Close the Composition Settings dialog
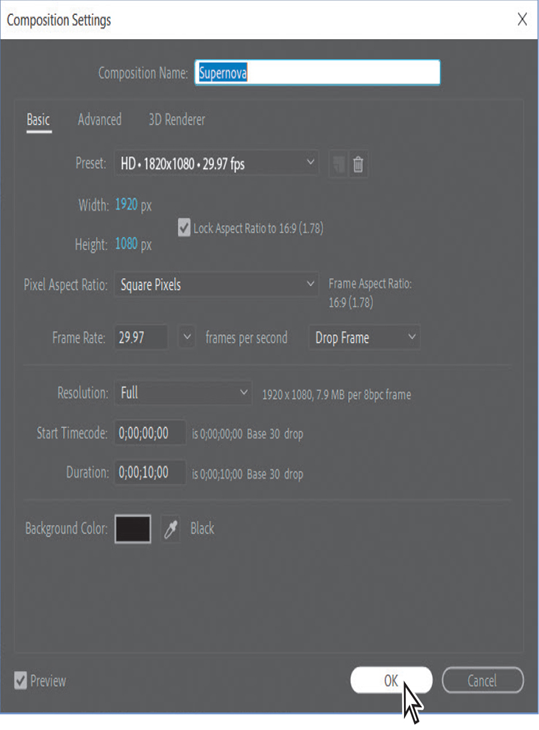The height and width of the screenshot is (730, 539). point(522,20)
